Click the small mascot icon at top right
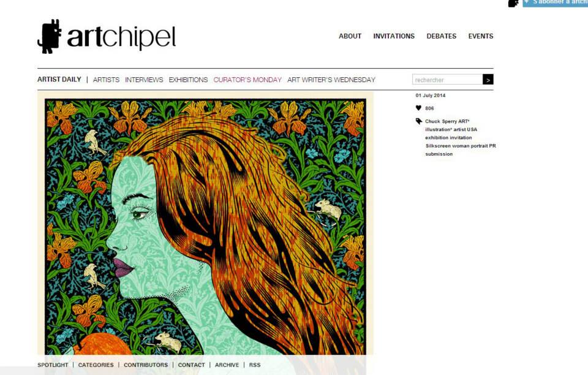 [513, 3]
